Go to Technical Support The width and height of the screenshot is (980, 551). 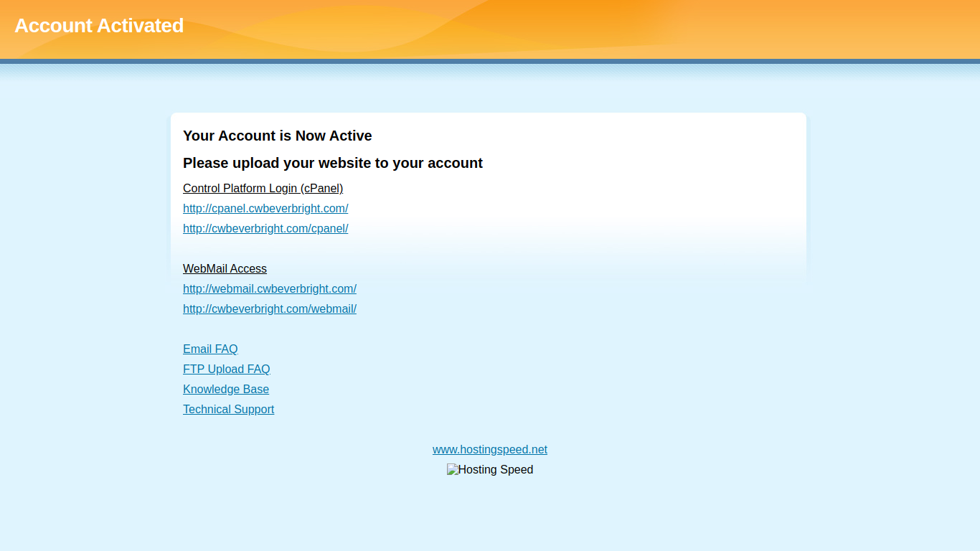228,410
